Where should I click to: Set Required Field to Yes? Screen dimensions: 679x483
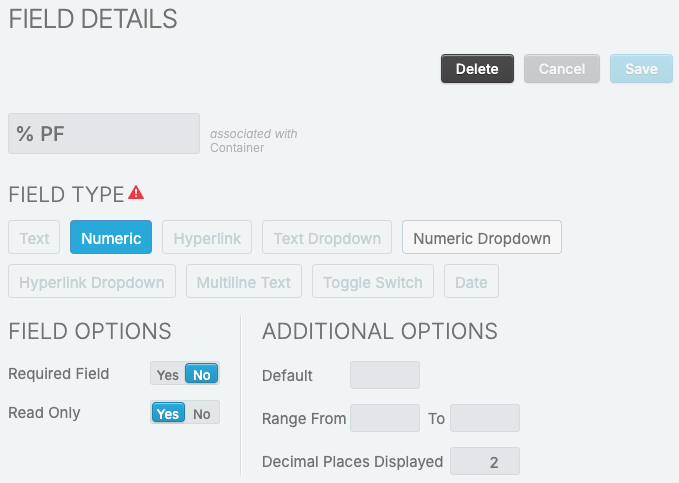click(168, 375)
